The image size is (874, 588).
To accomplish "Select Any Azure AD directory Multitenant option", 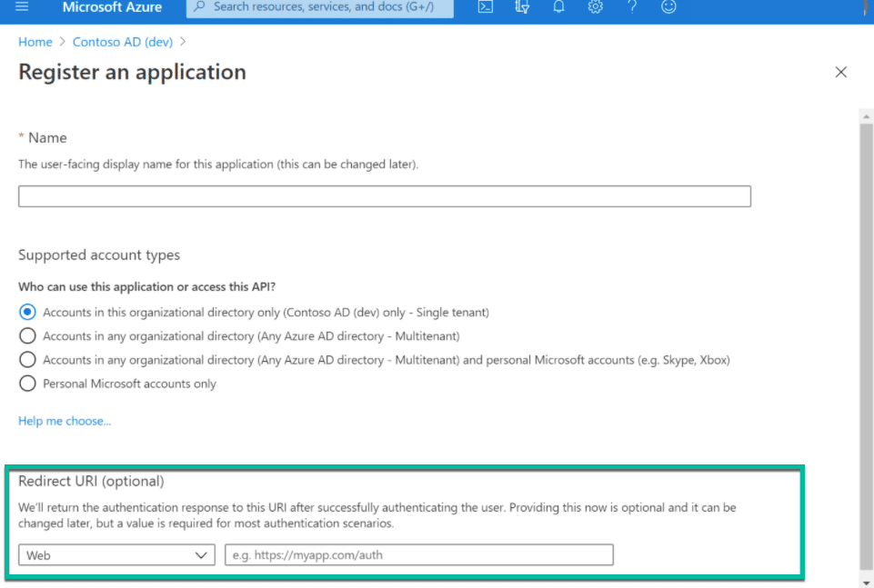I will point(27,335).
